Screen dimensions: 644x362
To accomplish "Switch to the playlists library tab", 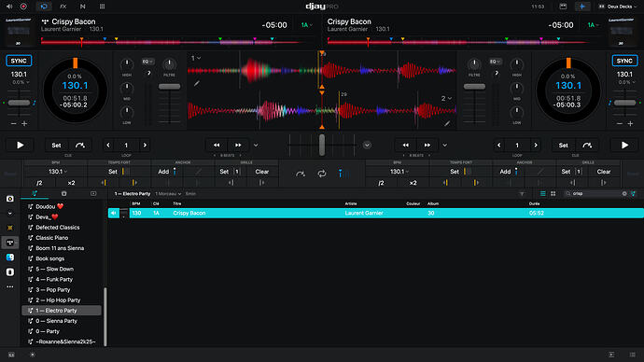I will (35, 193).
